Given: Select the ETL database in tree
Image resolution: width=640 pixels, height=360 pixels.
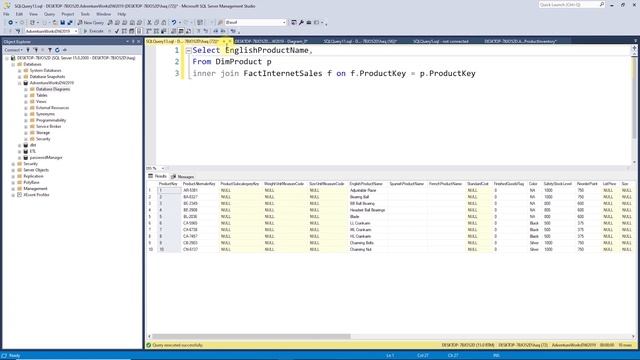Looking at the screenshot, I should tap(33, 151).
